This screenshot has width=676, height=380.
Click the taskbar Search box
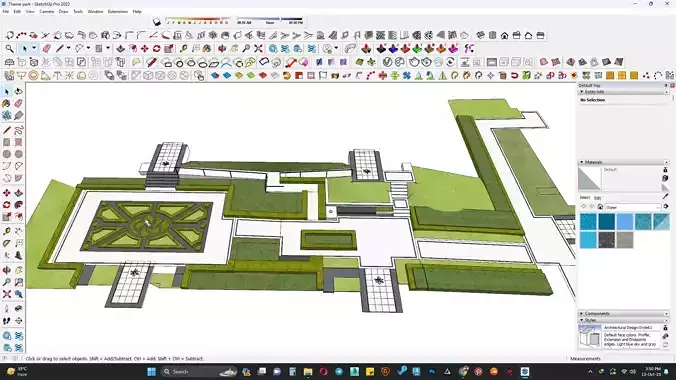(198, 371)
